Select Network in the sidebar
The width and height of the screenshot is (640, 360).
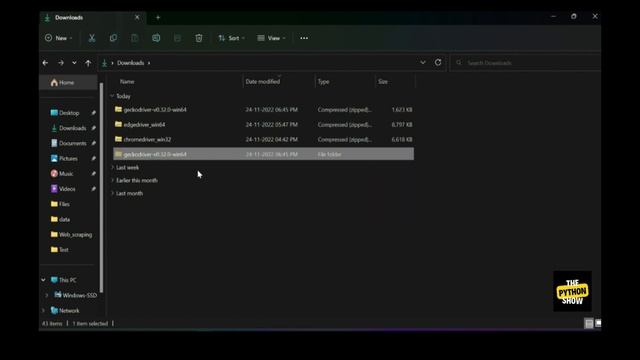pos(69,310)
